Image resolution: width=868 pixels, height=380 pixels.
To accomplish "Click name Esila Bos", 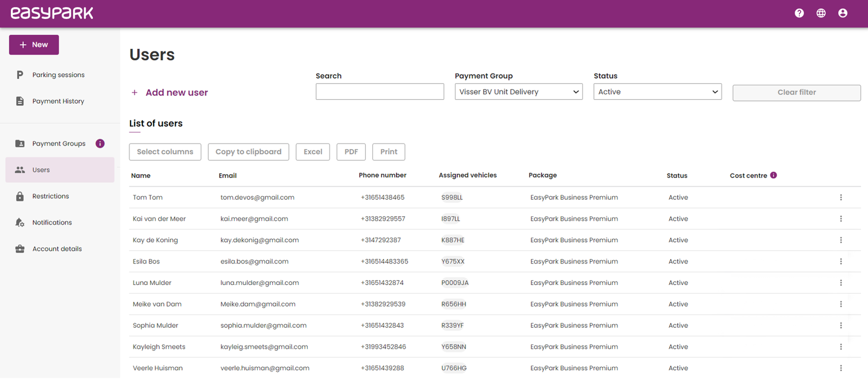I will tap(146, 261).
